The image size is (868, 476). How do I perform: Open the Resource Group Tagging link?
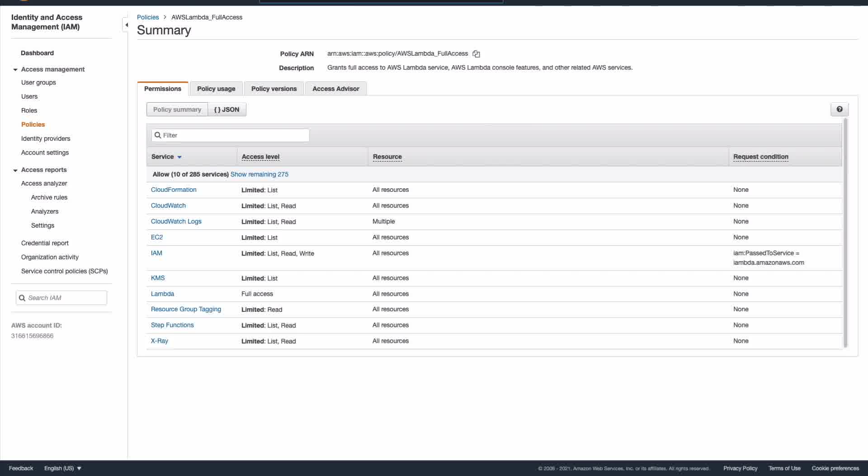point(186,309)
